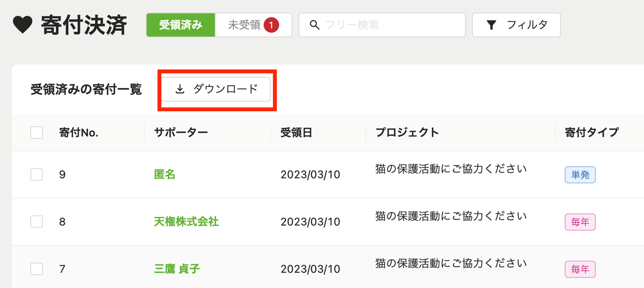This screenshot has width=644, height=288.
Task: Switch to the 受領済み tab
Action: click(181, 25)
